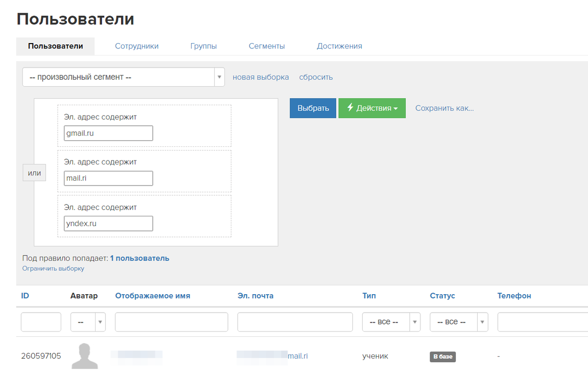Sort by Отображаемое имя column

click(152, 296)
